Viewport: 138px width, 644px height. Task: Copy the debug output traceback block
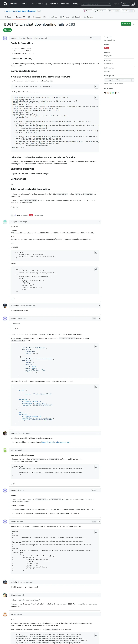96,97
